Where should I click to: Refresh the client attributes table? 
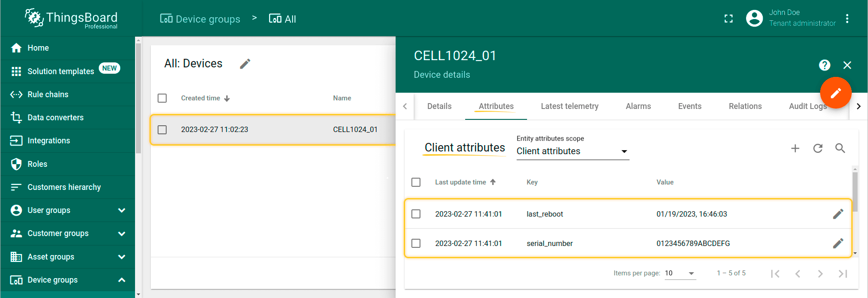coord(818,148)
